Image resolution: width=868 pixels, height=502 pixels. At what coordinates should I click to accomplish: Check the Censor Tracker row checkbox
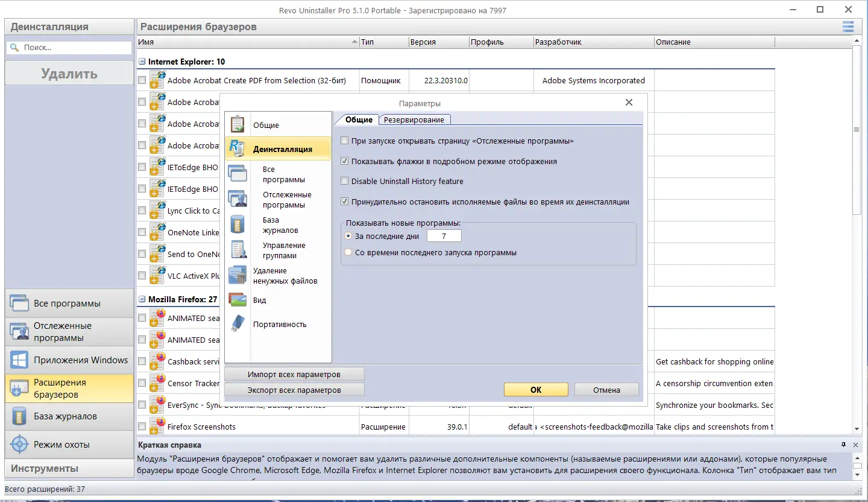142,383
